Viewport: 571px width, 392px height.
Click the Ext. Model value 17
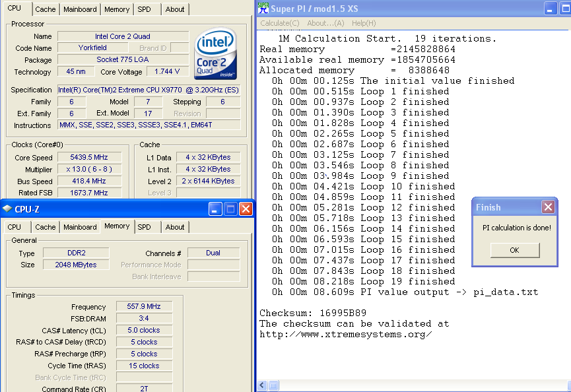click(x=148, y=114)
